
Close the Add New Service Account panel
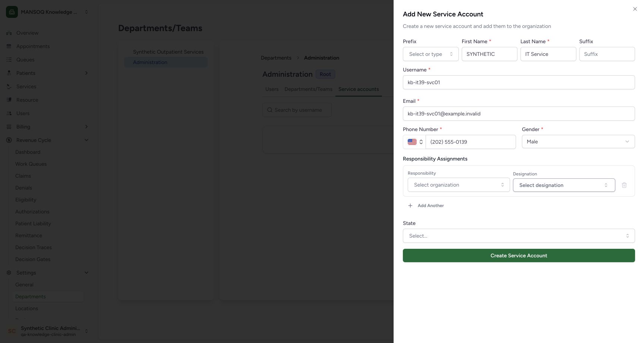point(635,9)
